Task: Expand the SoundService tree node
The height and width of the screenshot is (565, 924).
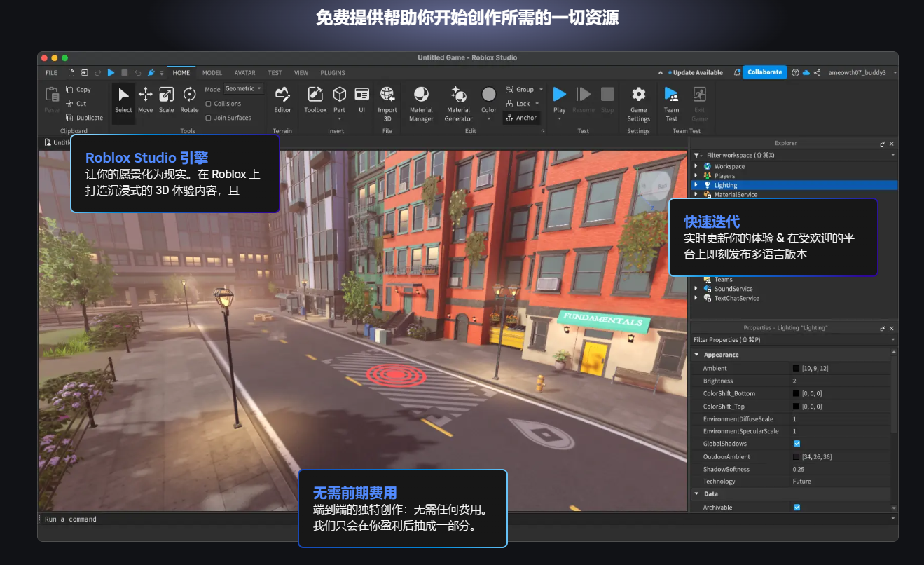Action: pos(696,289)
